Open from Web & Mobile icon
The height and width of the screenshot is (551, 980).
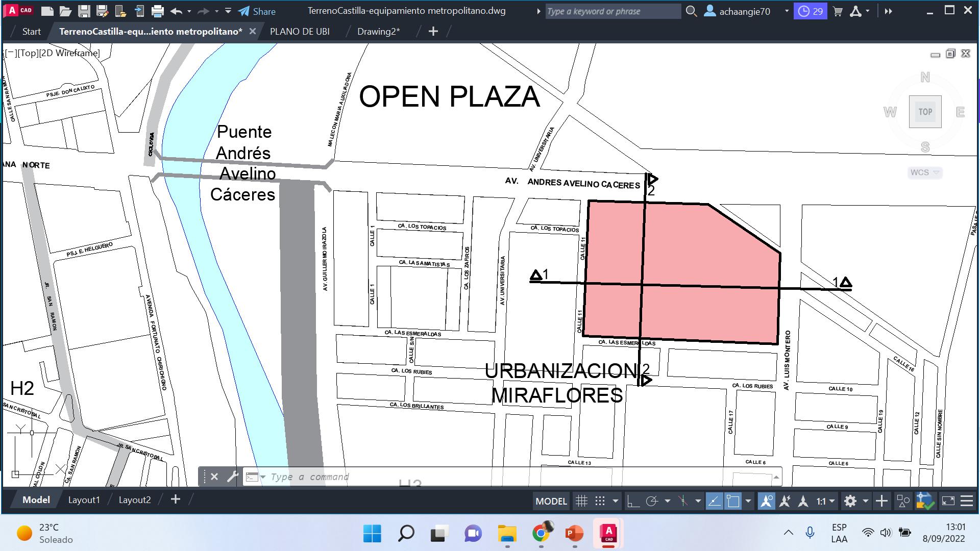click(120, 11)
